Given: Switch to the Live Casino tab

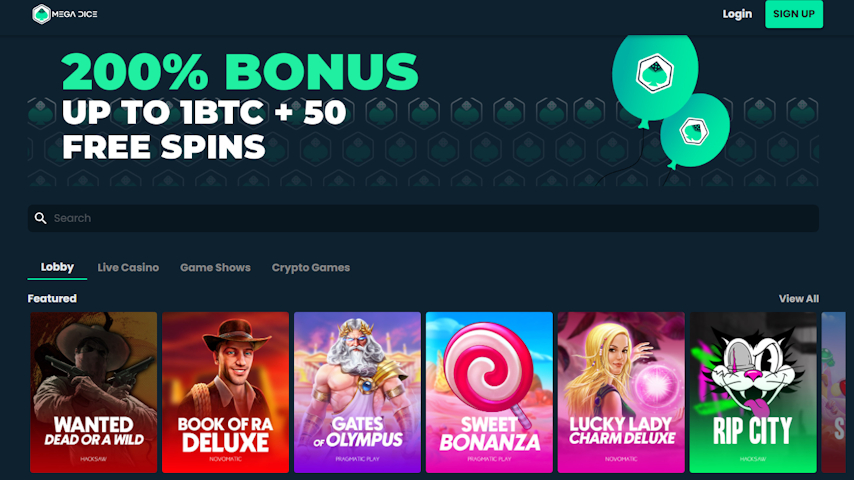Looking at the screenshot, I should [128, 268].
